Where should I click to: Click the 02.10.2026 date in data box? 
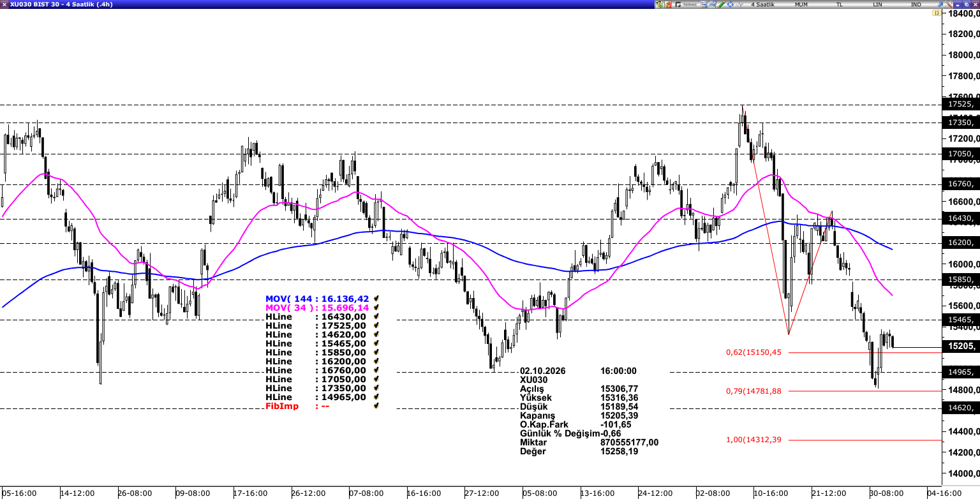543,371
